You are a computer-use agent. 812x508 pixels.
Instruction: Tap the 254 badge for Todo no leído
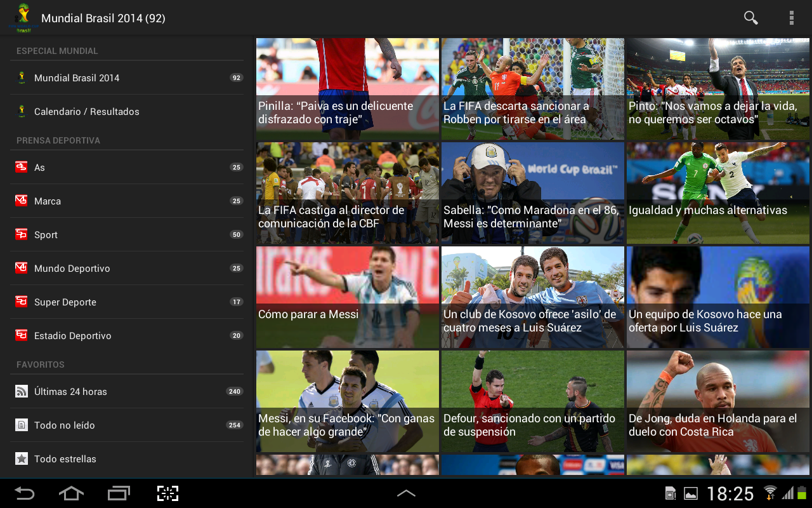(x=235, y=425)
